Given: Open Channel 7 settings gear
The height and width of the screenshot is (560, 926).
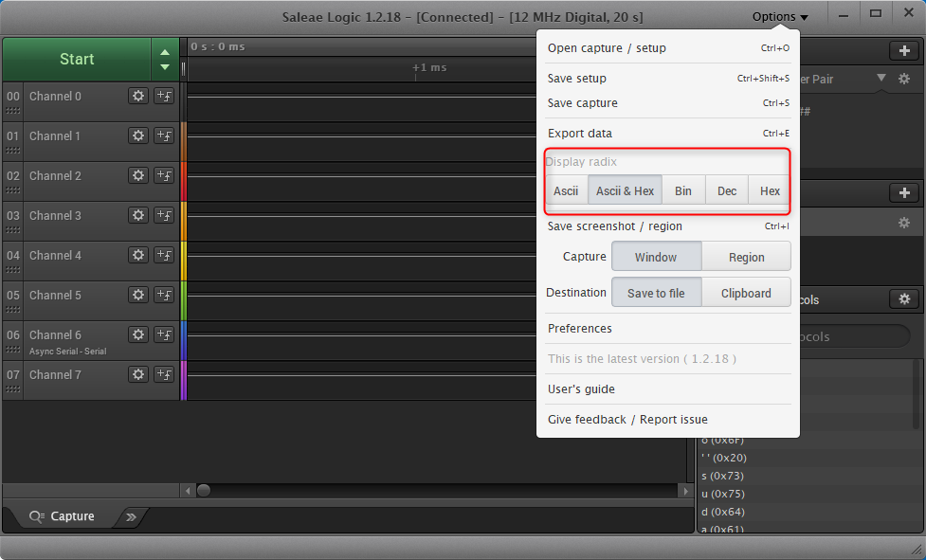Looking at the screenshot, I should tap(138, 374).
